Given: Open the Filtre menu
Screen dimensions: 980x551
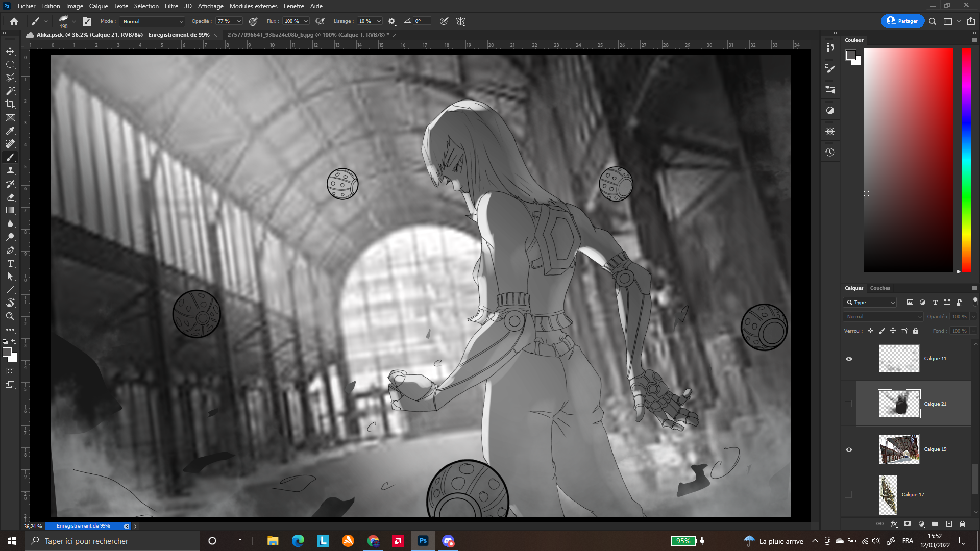Looking at the screenshot, I should [171, 6].
